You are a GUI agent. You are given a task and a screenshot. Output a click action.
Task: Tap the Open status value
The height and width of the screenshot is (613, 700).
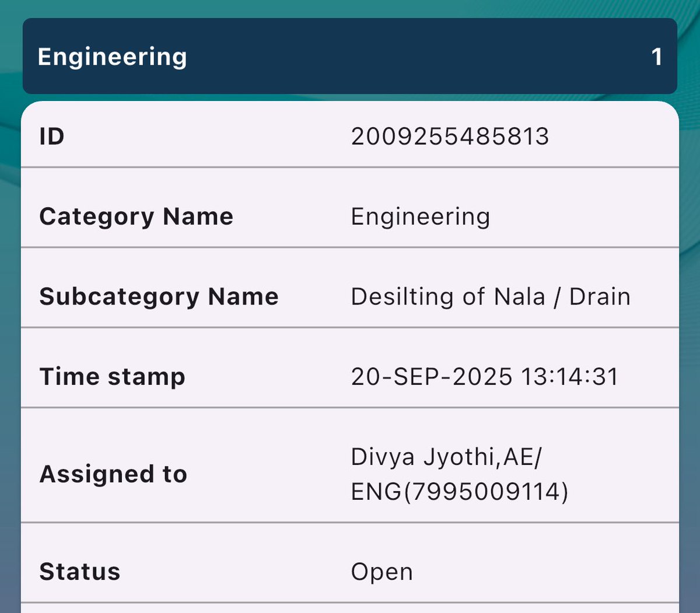tap(382, 572)
